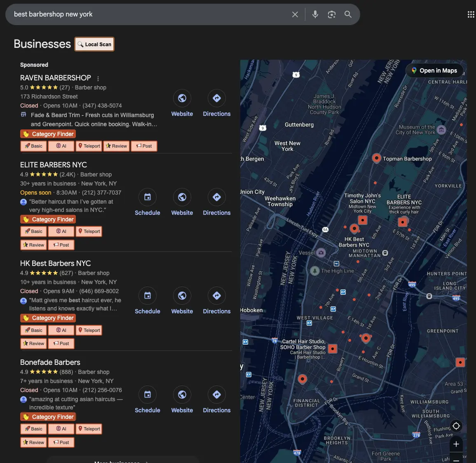Toggle the Review chip under Raven Barbershop
Screen dimensions: 476x463
(x=116, y=146)
